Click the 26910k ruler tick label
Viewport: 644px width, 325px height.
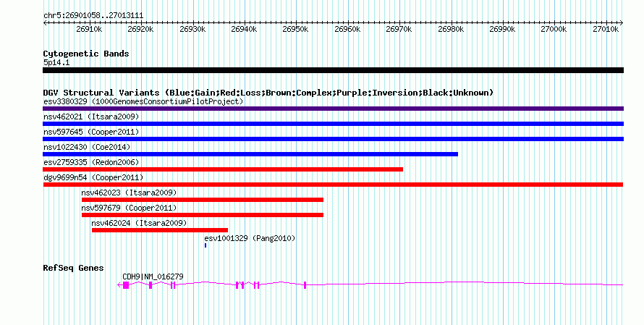pos(89,29)
